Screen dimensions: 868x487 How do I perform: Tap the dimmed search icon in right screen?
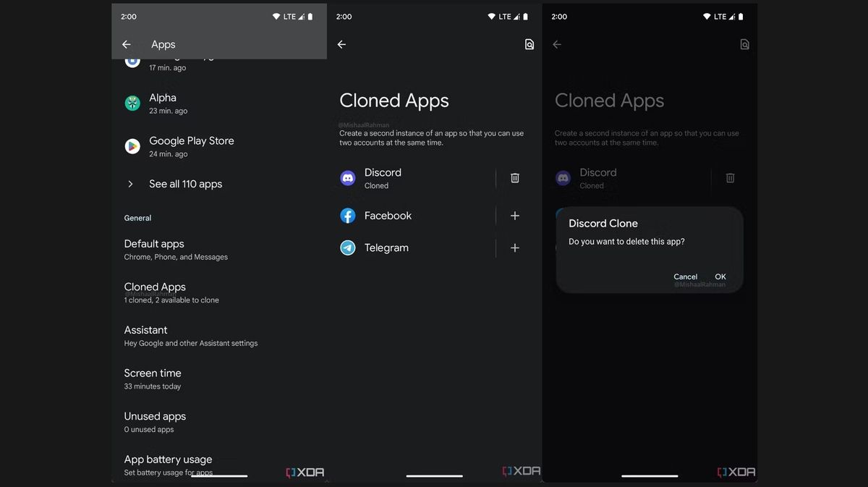click(x=744, y=44)
